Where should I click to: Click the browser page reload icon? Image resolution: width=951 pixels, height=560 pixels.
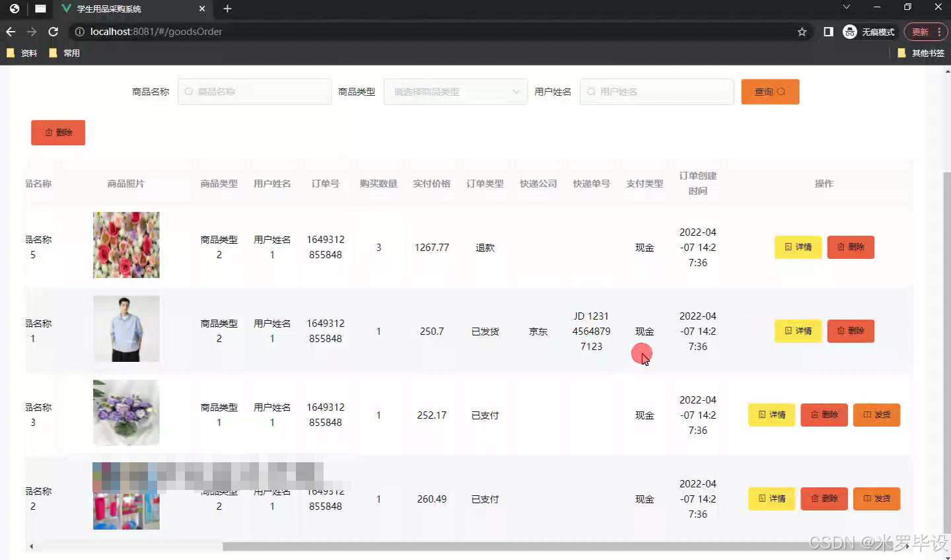(x=53, y=31)
